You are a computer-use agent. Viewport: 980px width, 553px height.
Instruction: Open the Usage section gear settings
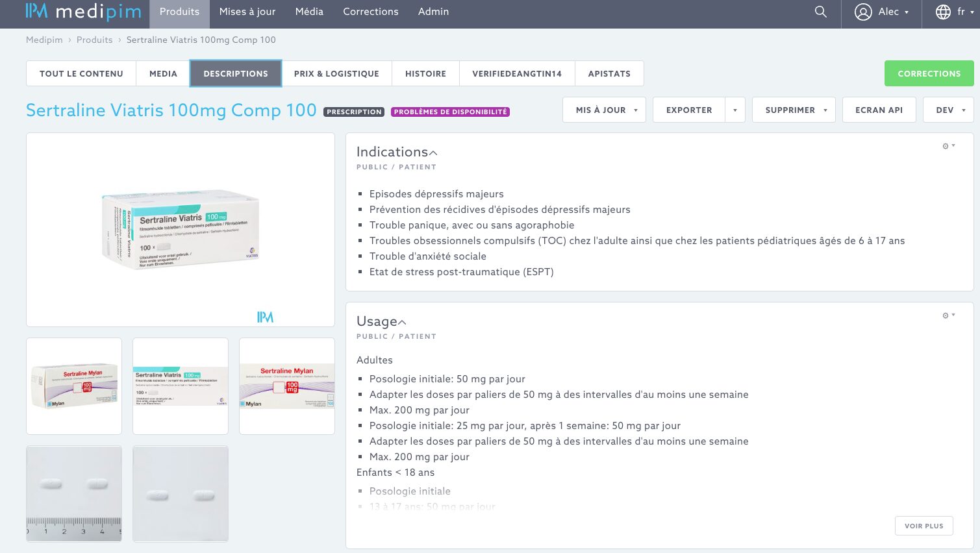point(948,315)
